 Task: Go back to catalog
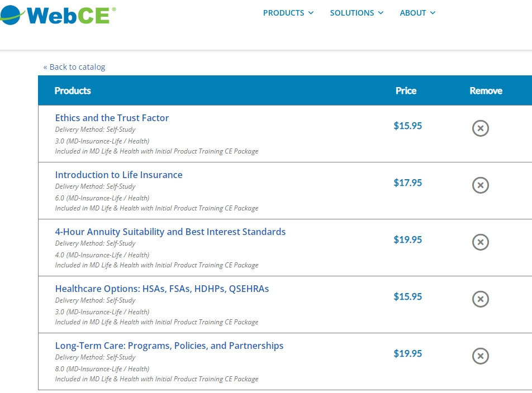(x=74, y=67)
